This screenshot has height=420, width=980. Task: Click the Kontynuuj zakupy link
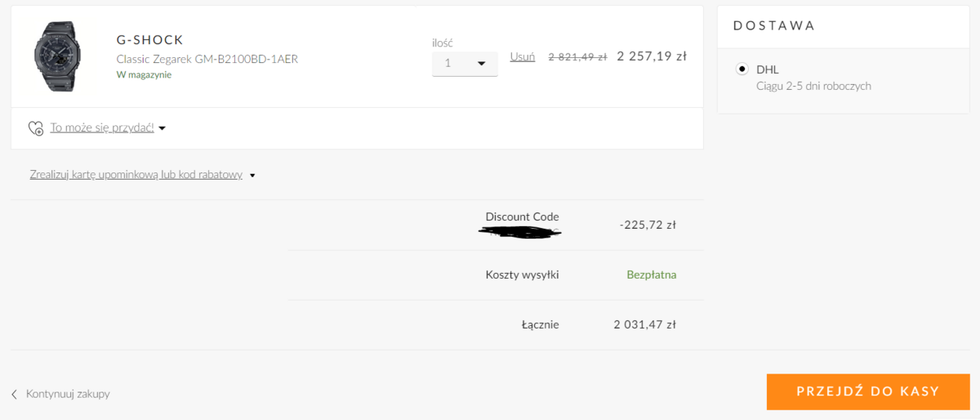68,394
